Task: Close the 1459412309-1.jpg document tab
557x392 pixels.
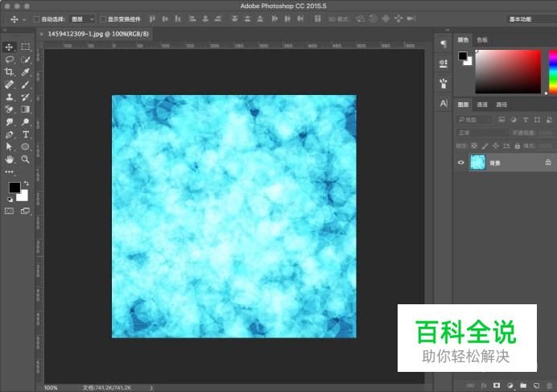Action: [x=42, y=34]
